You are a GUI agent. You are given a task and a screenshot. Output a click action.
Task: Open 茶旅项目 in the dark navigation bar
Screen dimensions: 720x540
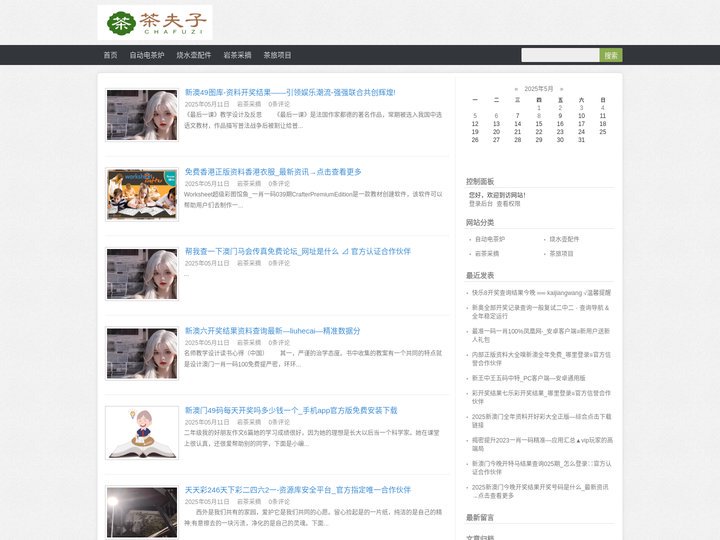tap(277, 55)
